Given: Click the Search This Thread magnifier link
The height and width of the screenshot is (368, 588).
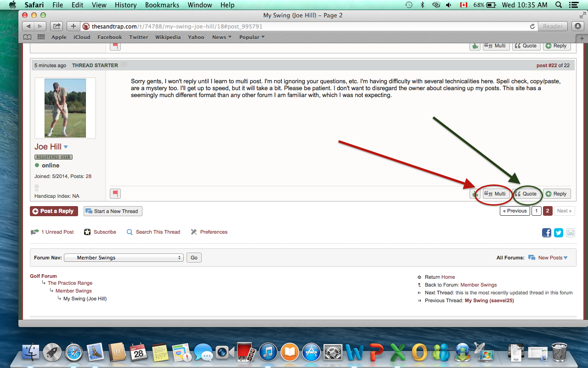Looking at the screenshot, I should coord(153,232).
